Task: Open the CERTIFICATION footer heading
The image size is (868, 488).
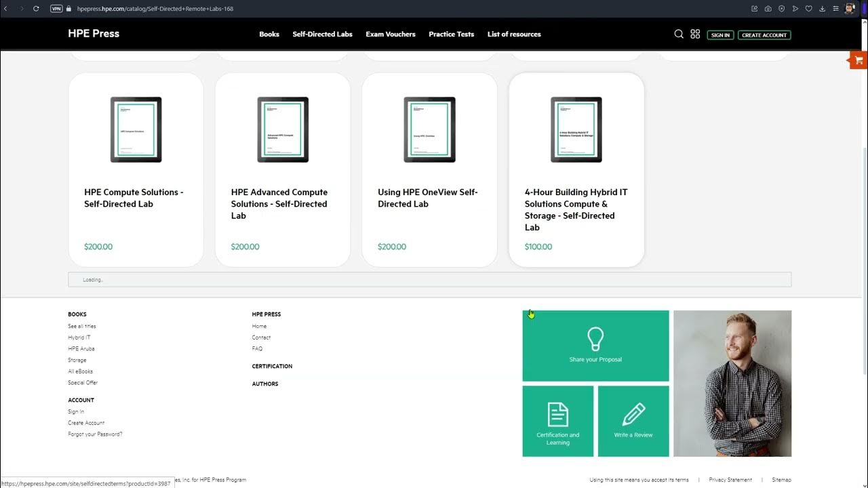Action: pyautogui.click(x=272, y=366)
